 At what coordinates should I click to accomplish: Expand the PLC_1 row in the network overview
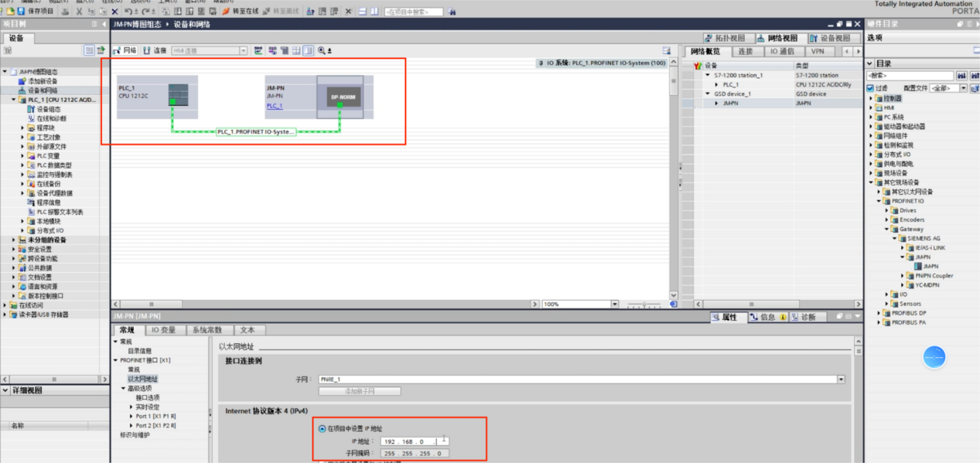tap(717, 84)
